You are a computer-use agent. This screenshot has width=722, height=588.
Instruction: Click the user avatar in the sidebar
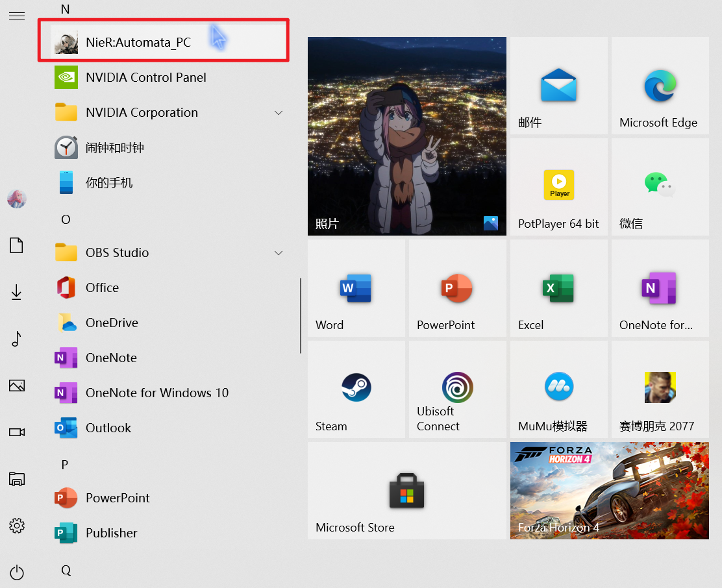click(17, 199)
